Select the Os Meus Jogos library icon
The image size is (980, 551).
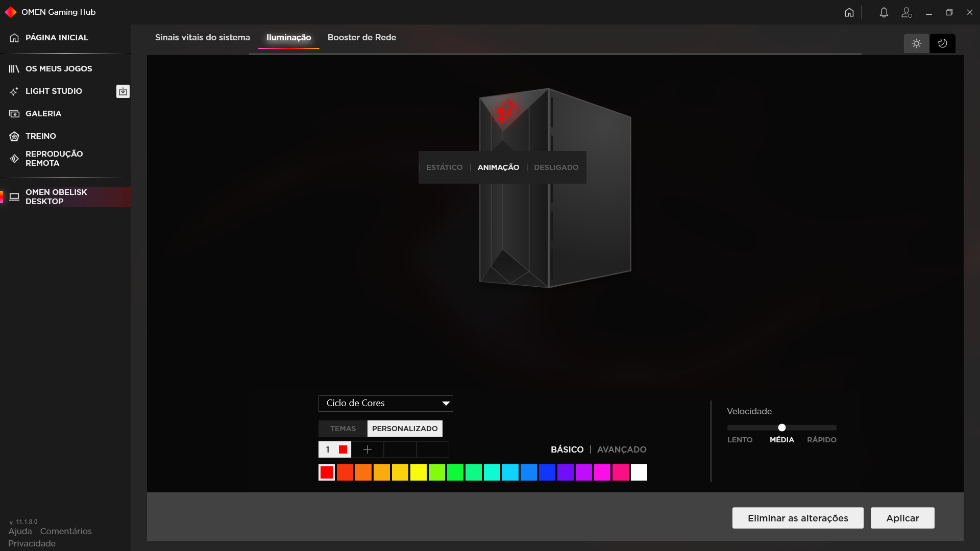click(x=14, y=68)
